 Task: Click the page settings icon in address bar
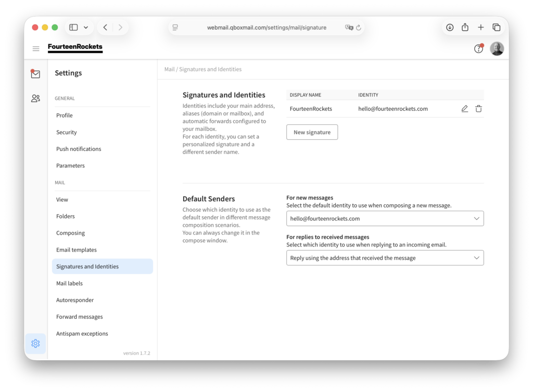click(175, 28)
